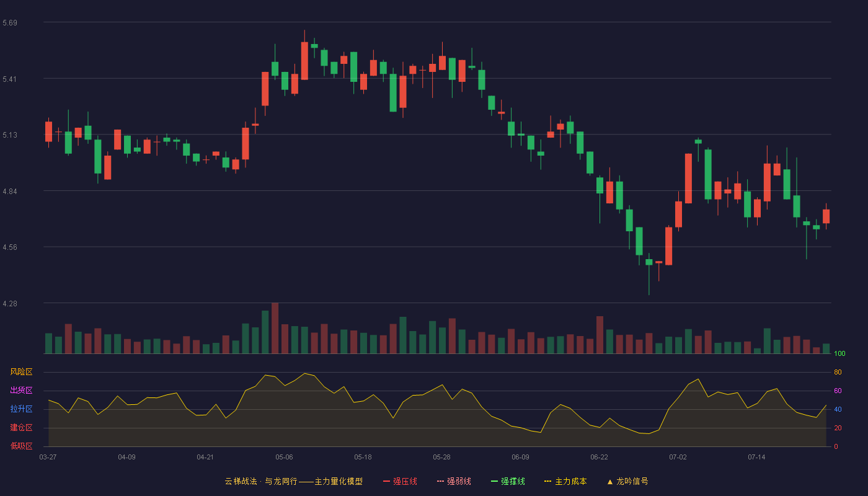Click the 05-18 date label
This screenshot has width=868, height=496.
coord(363,457)
